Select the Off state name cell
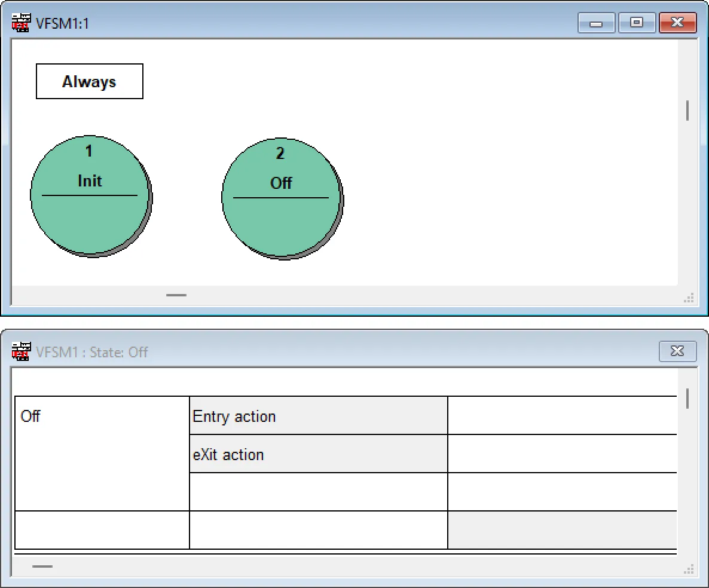This screenshot has height=588, width=709. [102, 453]
